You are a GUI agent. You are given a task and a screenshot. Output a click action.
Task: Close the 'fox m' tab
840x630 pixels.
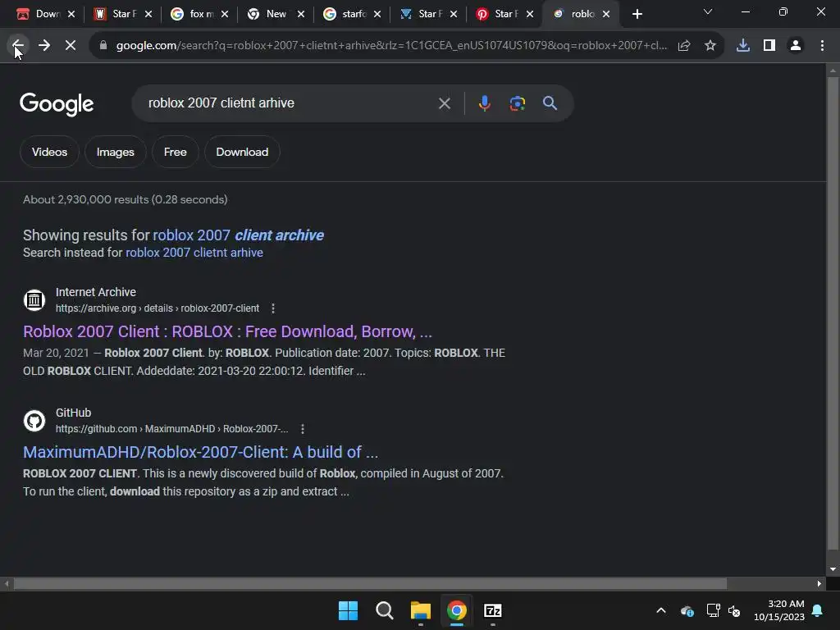tap(225, 14)
